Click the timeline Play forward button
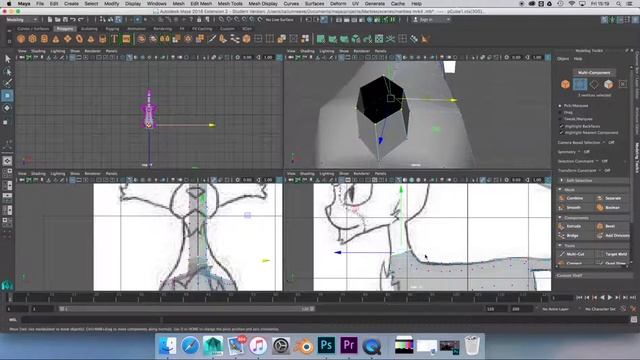 coord(610,298)
